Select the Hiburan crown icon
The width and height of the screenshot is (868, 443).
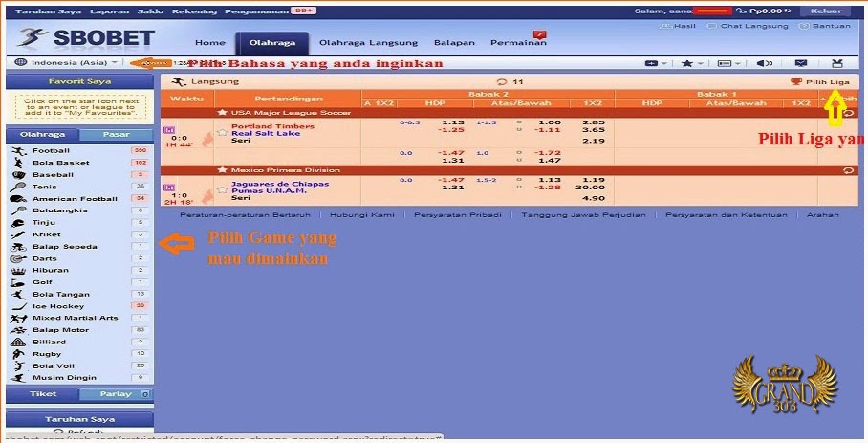(18, 270)
